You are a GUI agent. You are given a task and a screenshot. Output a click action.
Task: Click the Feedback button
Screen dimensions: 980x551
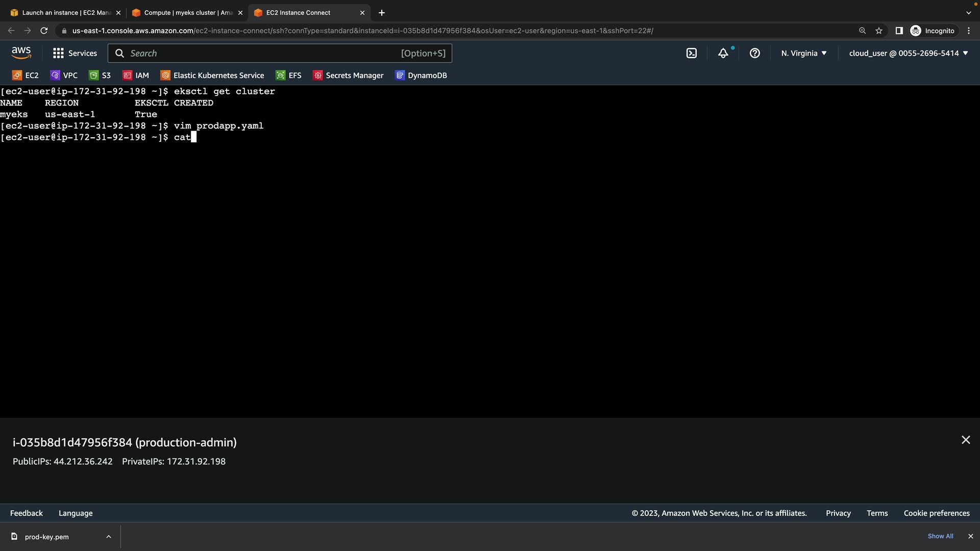tap(27, 513)
